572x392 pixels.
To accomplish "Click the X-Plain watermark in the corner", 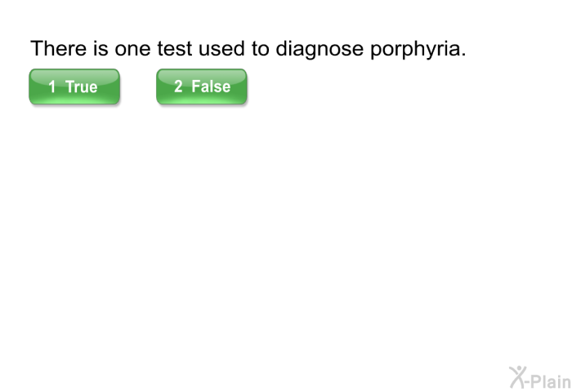I will [540, 378].
